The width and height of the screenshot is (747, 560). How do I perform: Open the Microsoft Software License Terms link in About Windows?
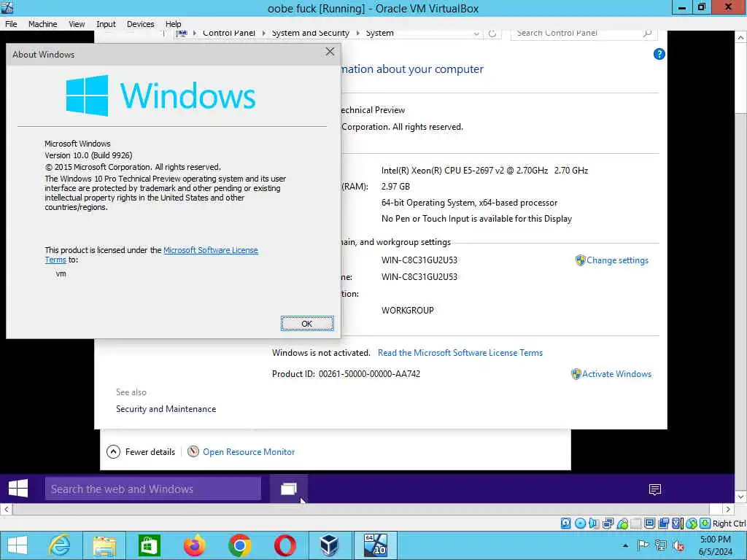pyautogui.click(x=211, y=250)
